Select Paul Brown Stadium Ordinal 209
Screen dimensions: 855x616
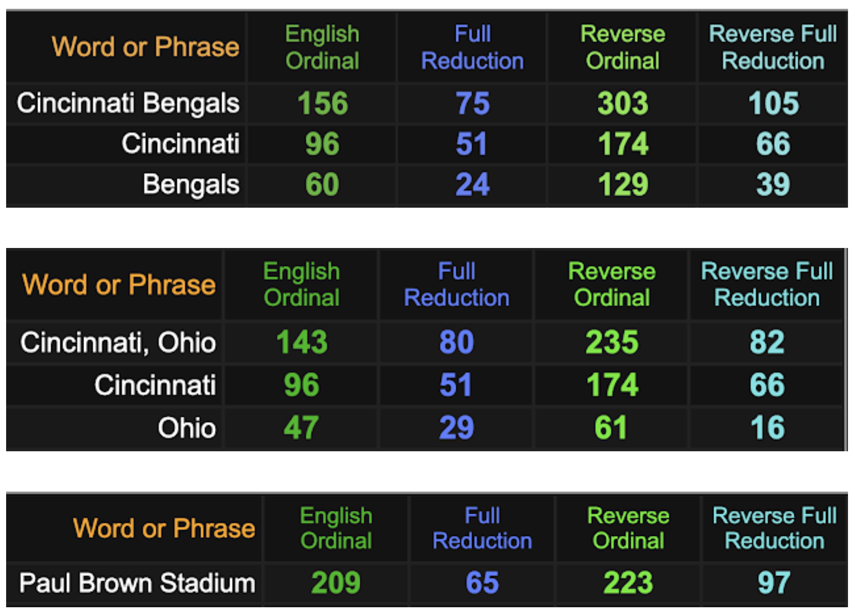point(336,583)
